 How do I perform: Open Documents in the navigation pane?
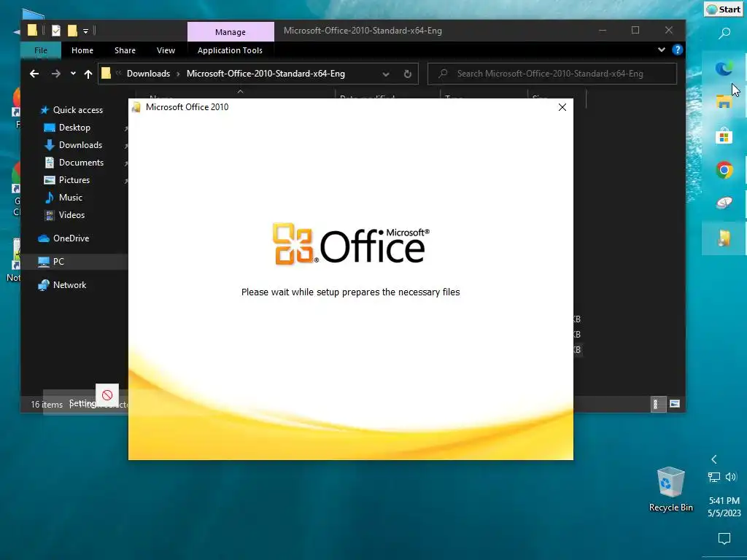pos(81,163)
